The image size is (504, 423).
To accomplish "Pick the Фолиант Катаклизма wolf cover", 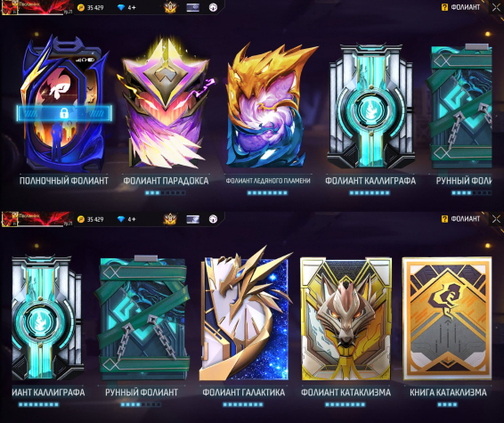I will click(x=345, y=318).
